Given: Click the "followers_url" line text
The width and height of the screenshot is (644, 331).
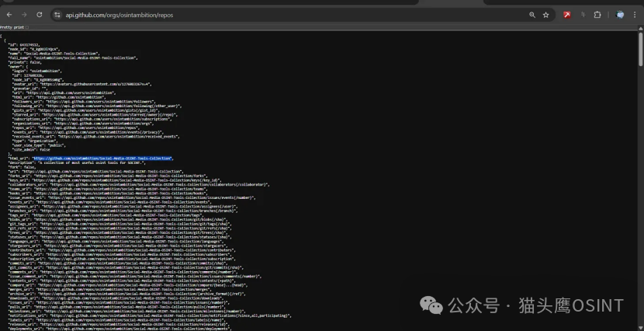Looking at the screenshot, I should coord(85,102).
